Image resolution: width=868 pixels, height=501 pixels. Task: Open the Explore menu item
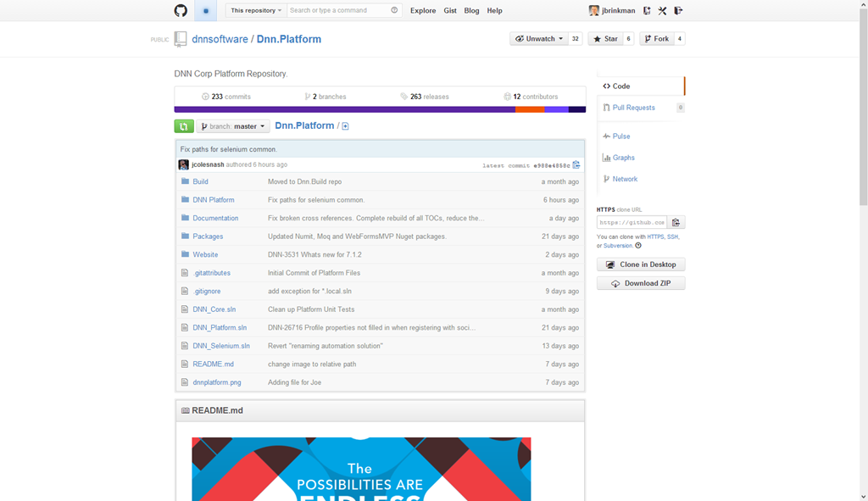click(x=423, y=10)
